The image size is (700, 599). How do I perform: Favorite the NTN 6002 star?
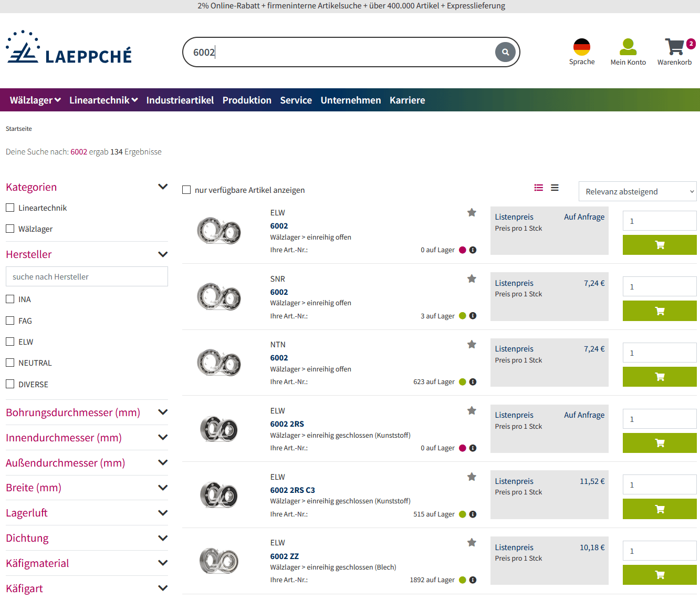coord(472,344)
